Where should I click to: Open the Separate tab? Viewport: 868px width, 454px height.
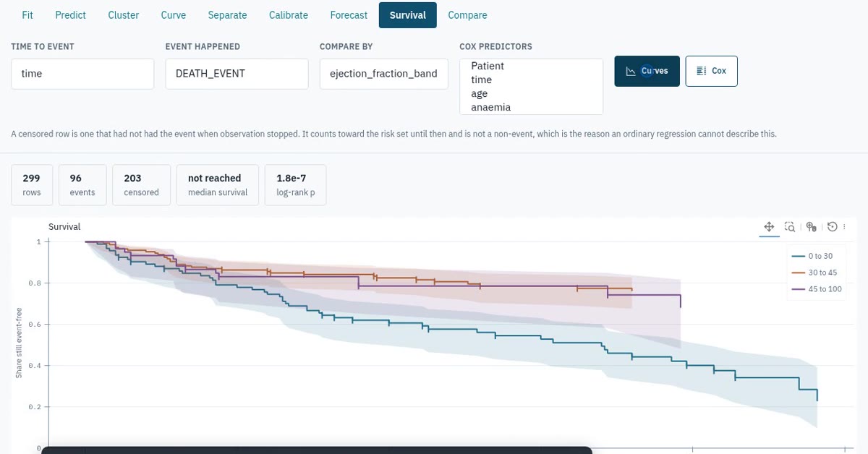tap(227, 14)
